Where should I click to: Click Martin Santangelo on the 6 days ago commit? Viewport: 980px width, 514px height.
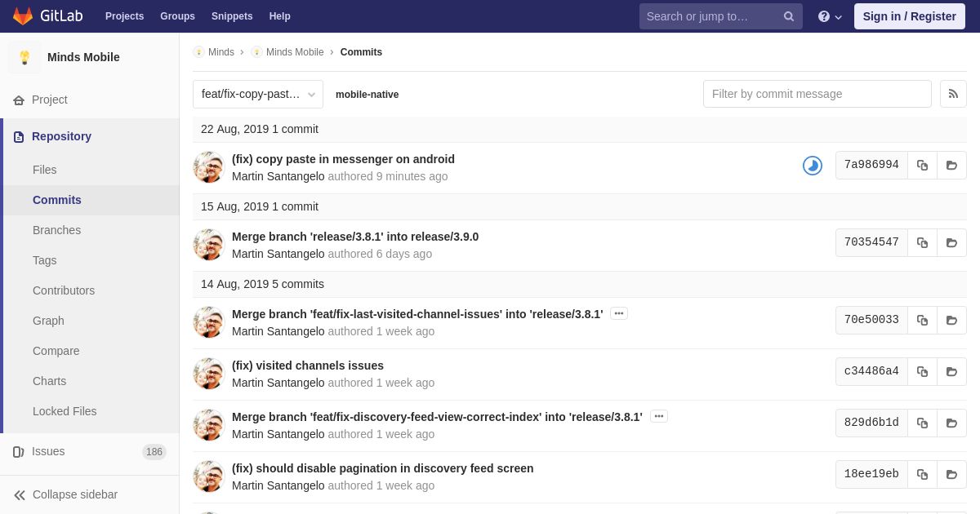pos(278,254)
